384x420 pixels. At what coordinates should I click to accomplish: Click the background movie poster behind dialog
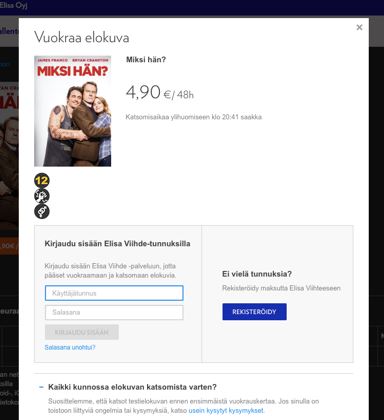coord(9,157)
